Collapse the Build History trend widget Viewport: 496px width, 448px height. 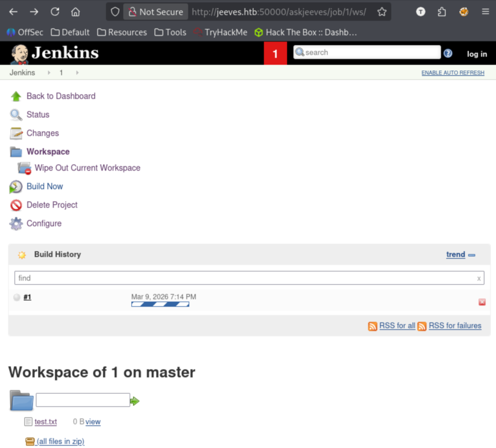click(472, 255)
